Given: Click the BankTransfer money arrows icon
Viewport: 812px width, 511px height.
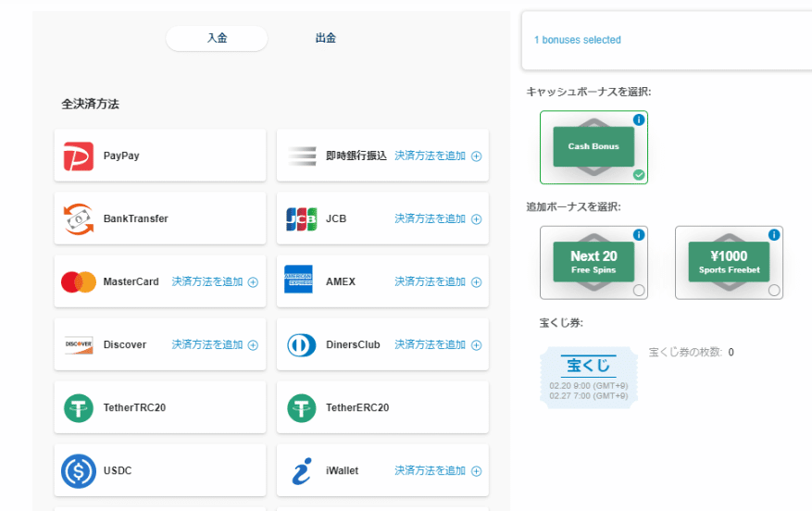Looking at the screenshot, I should point(78,219).
